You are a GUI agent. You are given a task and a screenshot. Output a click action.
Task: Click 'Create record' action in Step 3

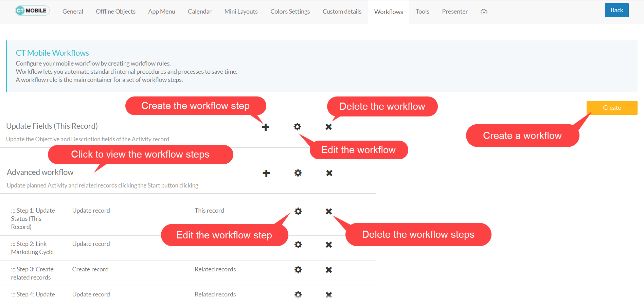pos(90,269)
